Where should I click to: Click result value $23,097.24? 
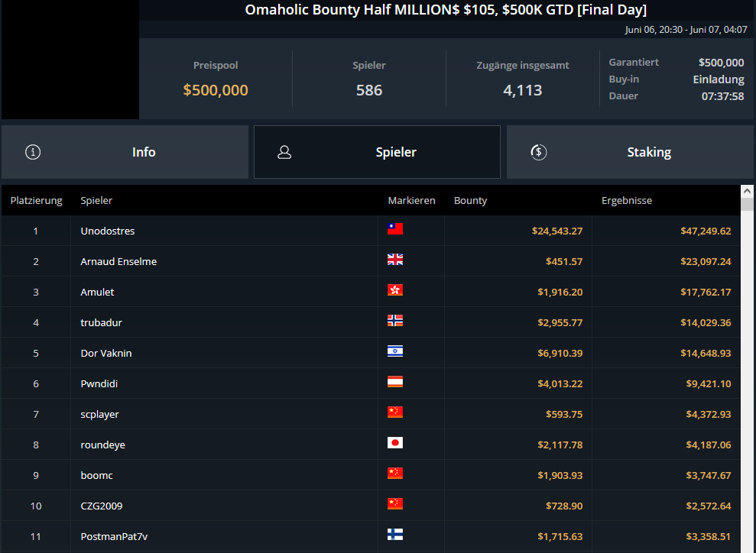pos(706,261)
